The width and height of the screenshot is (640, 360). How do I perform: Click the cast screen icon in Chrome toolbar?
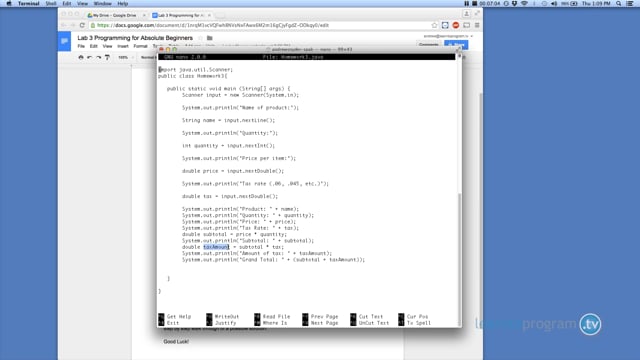(x=466, y=25)
